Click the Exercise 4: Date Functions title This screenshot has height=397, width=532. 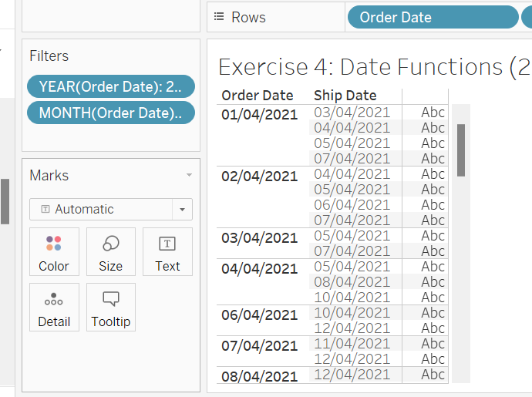pos(375,67)
